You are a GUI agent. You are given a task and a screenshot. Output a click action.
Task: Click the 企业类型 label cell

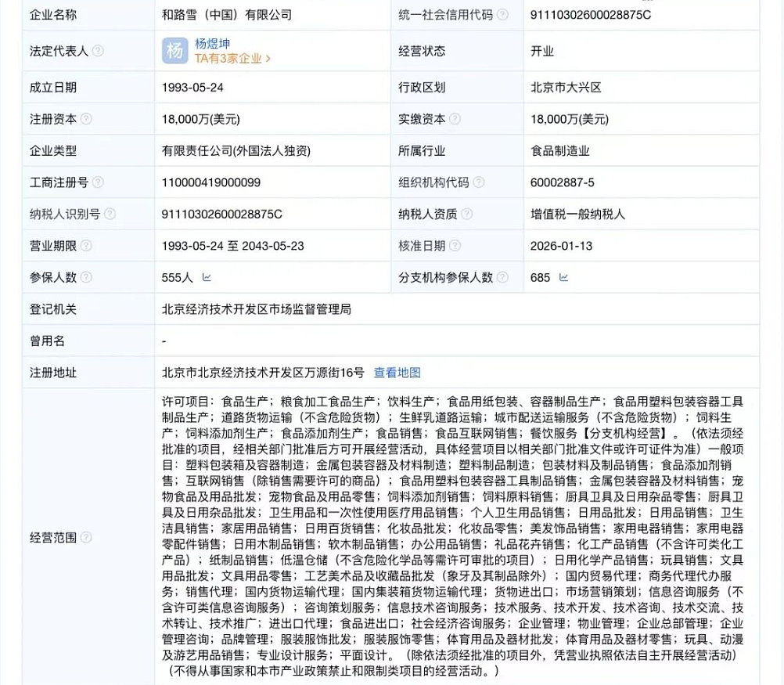click(88, 150)
